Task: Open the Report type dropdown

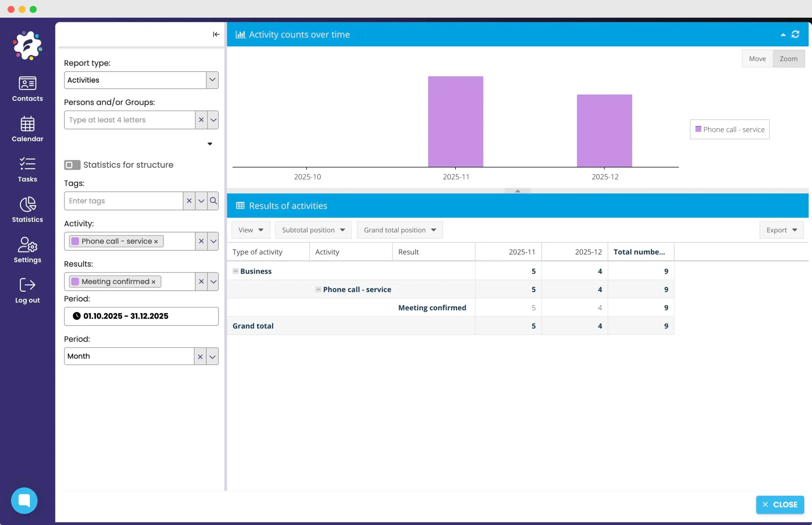Action: pos(212,80)
